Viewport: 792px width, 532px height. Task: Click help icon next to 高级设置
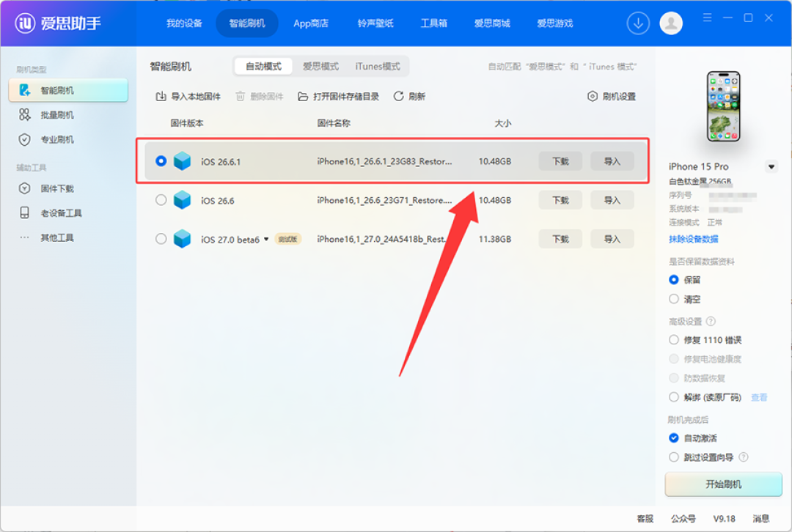coord(711,322)
